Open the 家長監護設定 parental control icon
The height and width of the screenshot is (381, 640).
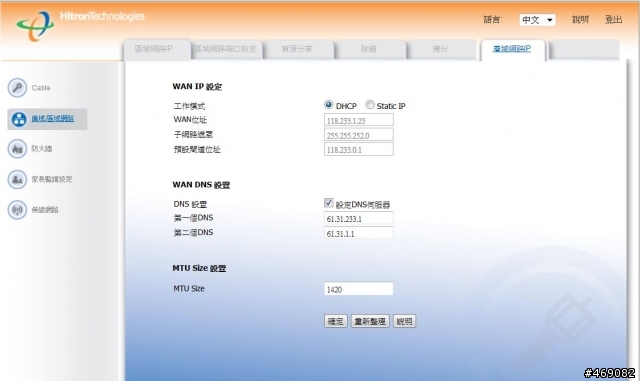(x=17, y=179)
